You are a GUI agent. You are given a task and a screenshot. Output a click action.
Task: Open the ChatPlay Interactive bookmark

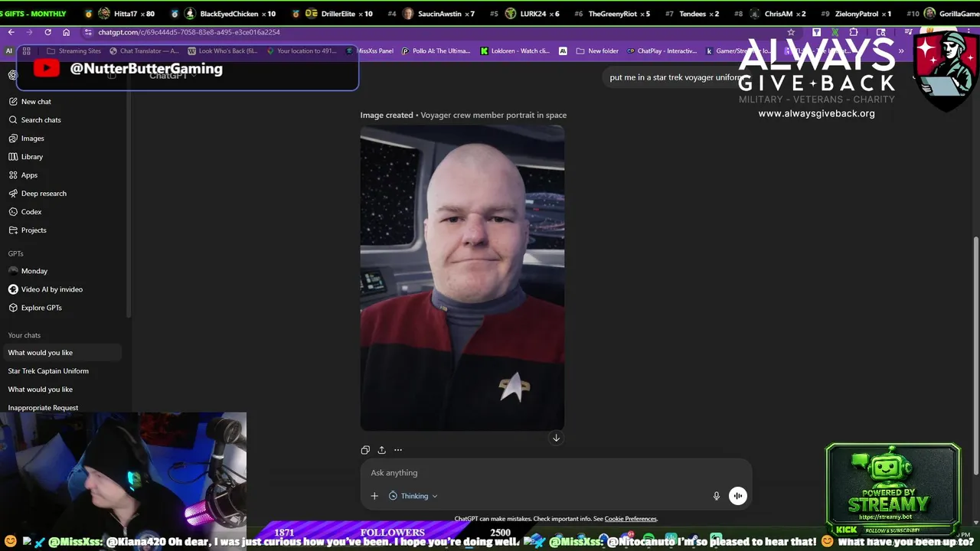pos(661,51)
